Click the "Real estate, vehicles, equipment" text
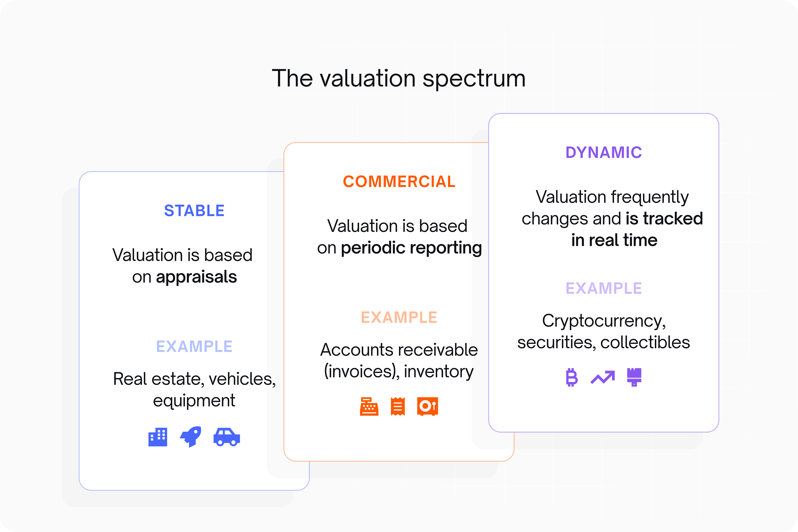Image resolution: width=798 pixels, height=532 pixels. 194,389
